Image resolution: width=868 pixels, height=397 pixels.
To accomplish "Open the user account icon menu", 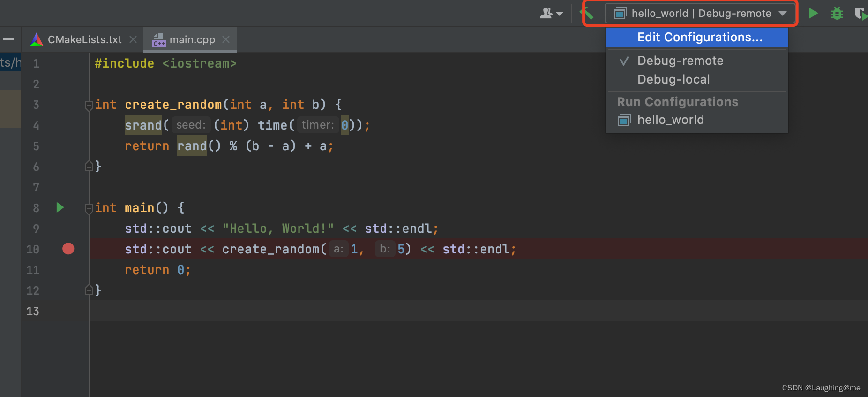I will click(551, 13).
